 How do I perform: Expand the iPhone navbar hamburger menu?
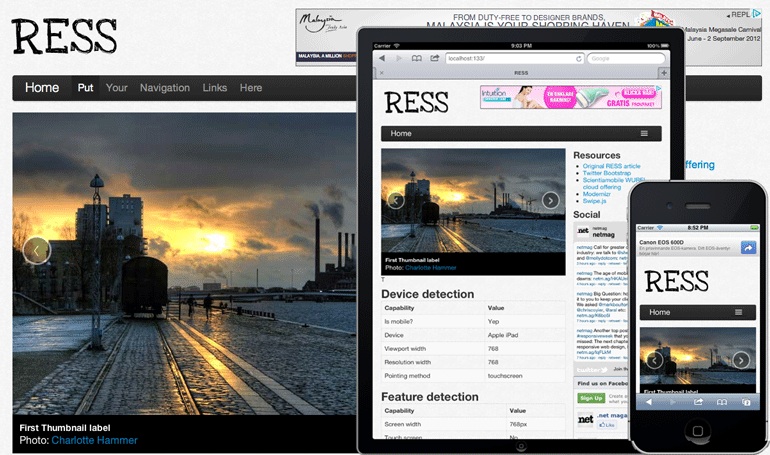click(738, 312)
